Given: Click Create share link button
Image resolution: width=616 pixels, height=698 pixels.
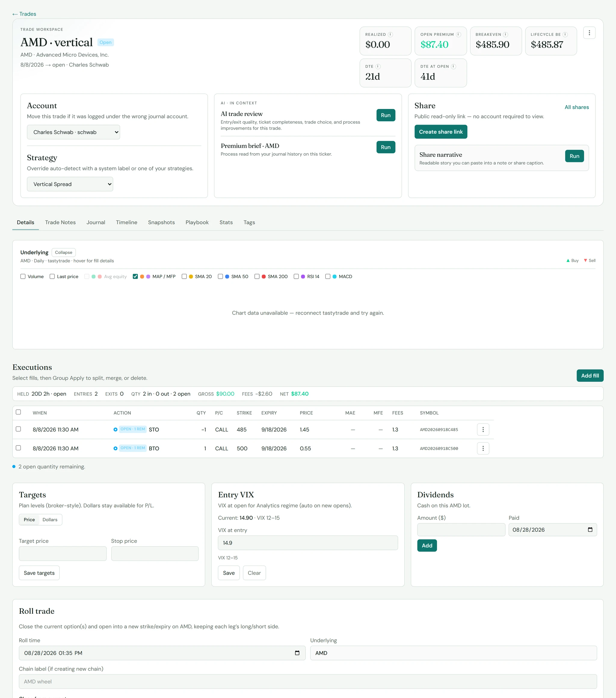Looking at the screenshot, I should point(441,132).
